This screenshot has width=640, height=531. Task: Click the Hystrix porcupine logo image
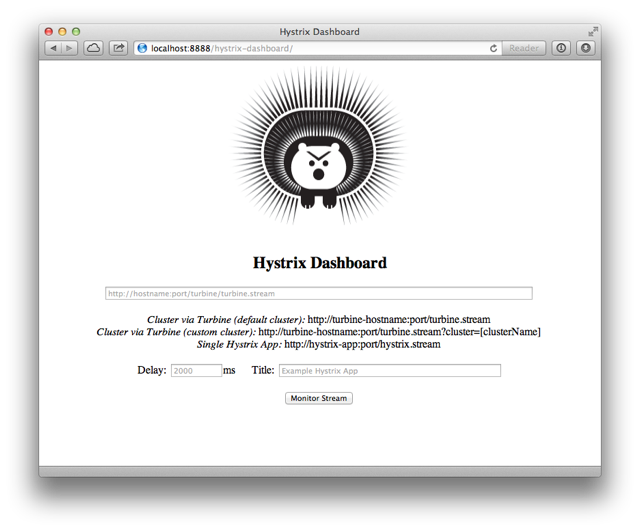pyautogui.click(x=319, y=146)
